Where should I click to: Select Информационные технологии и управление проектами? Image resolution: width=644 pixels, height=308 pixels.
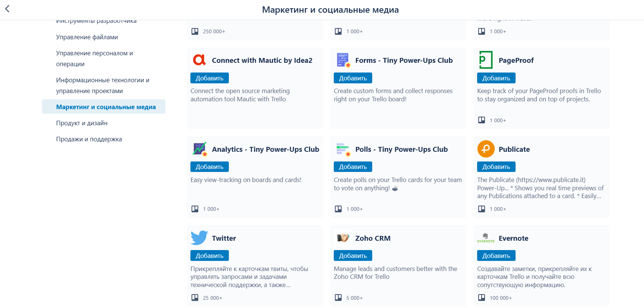point(103,85)
